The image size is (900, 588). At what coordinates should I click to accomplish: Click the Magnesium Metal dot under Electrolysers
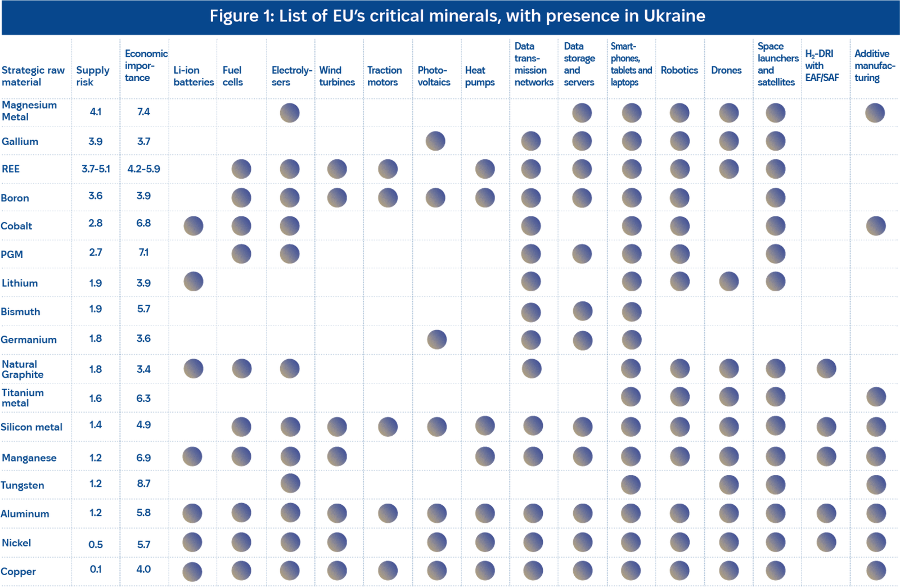290,113
